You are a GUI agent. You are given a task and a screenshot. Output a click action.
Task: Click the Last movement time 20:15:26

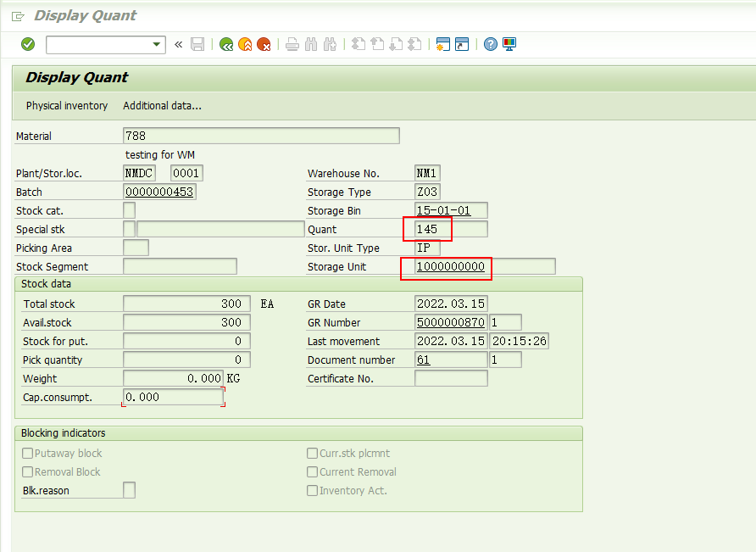click(x=520, y=341)
